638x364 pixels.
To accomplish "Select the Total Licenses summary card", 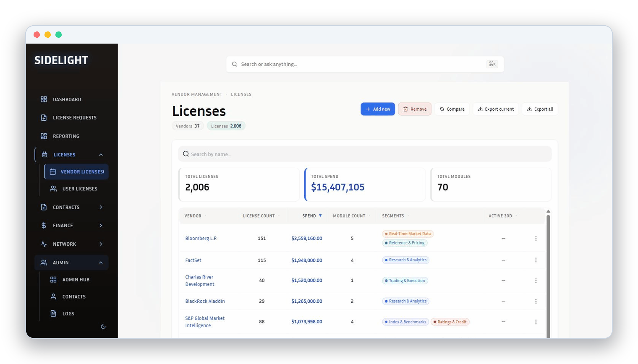I will tap(239, 185).
